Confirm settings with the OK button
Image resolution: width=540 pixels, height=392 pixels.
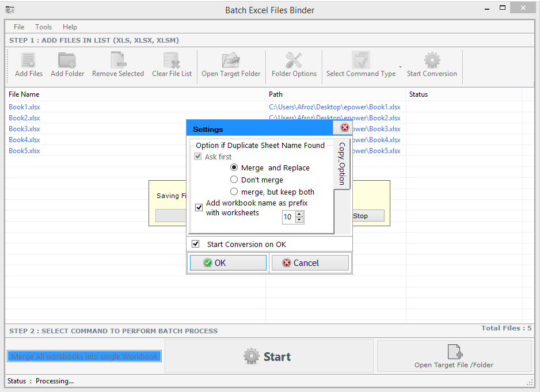click(228, 263)
